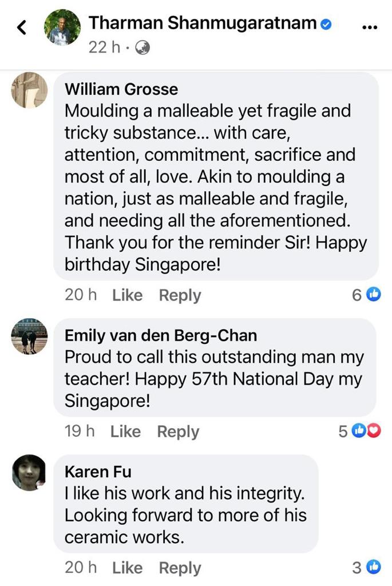Screen dimensions: 392x586
Task: Tap the blue verified badge by Tharman's name
Action: (326, 24)
